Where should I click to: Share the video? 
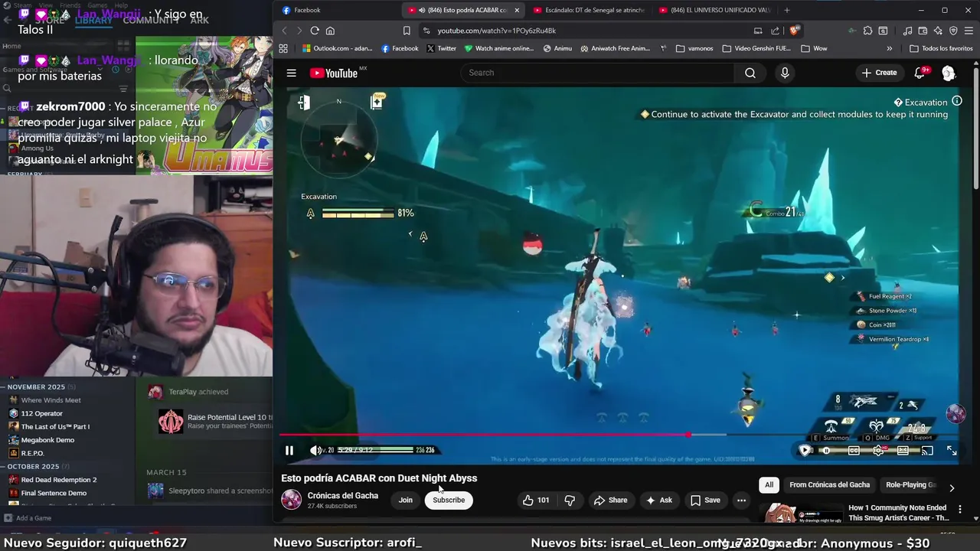(610, 500)
